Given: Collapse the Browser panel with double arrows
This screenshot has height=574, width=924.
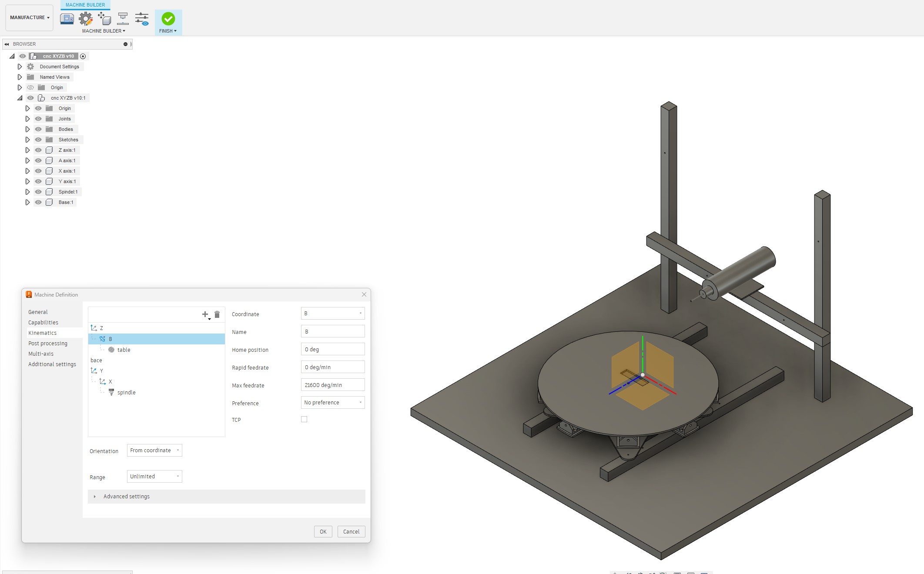Looking at the screenshot, I should [7, 44].
